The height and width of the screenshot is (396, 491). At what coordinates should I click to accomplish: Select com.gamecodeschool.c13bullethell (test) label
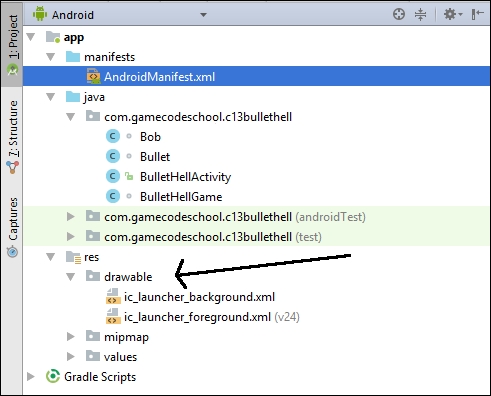click(213, 237)
